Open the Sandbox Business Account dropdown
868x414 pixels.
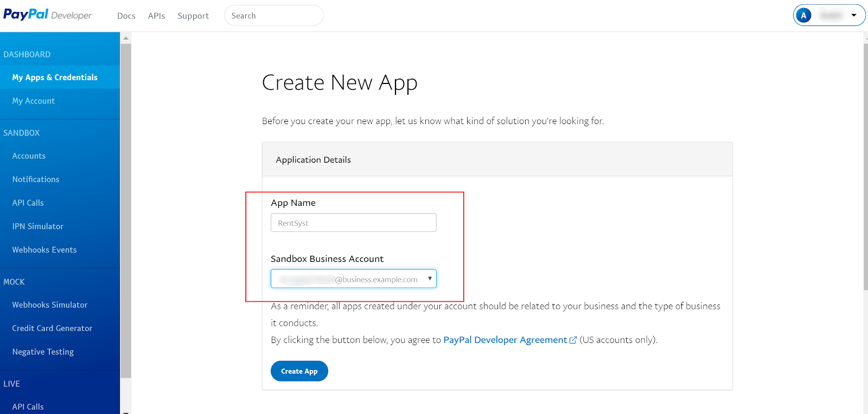(353, 279)
